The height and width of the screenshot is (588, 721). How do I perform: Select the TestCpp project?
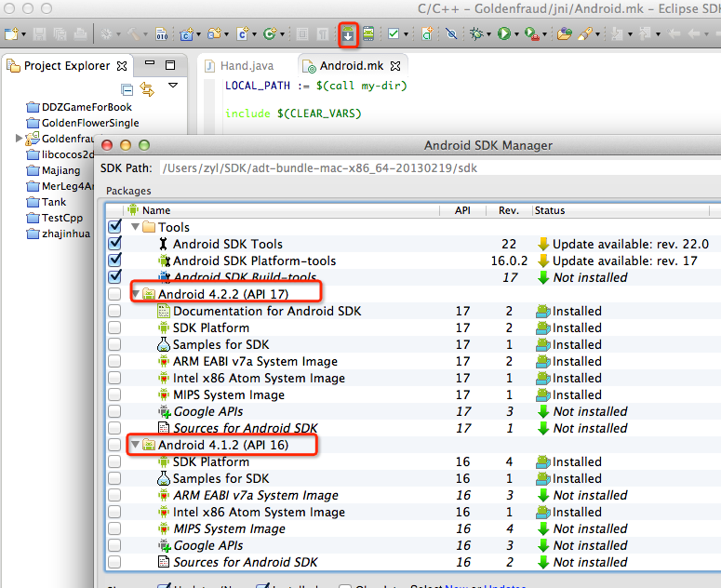55,218
